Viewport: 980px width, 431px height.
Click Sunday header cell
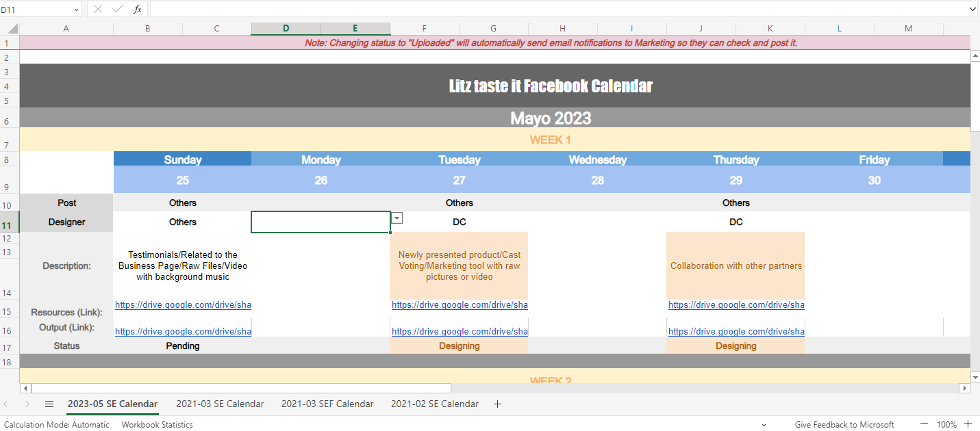[183, 159]
